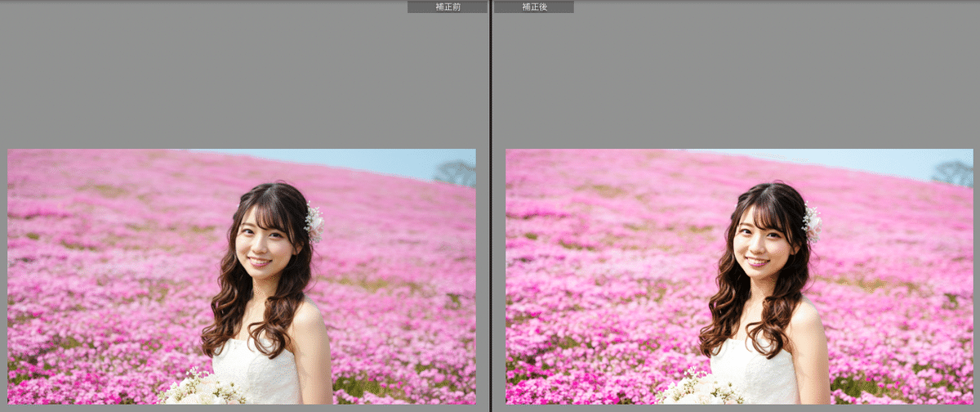The image size is (980, 412).
Task: Click the woman's smile in the after photo
Action: click(758, 262)
